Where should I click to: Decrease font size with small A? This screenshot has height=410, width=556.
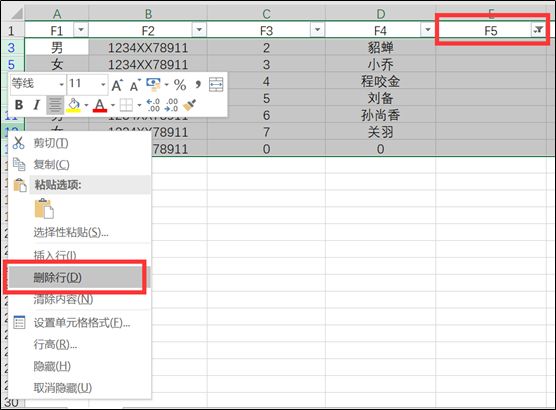135,85
